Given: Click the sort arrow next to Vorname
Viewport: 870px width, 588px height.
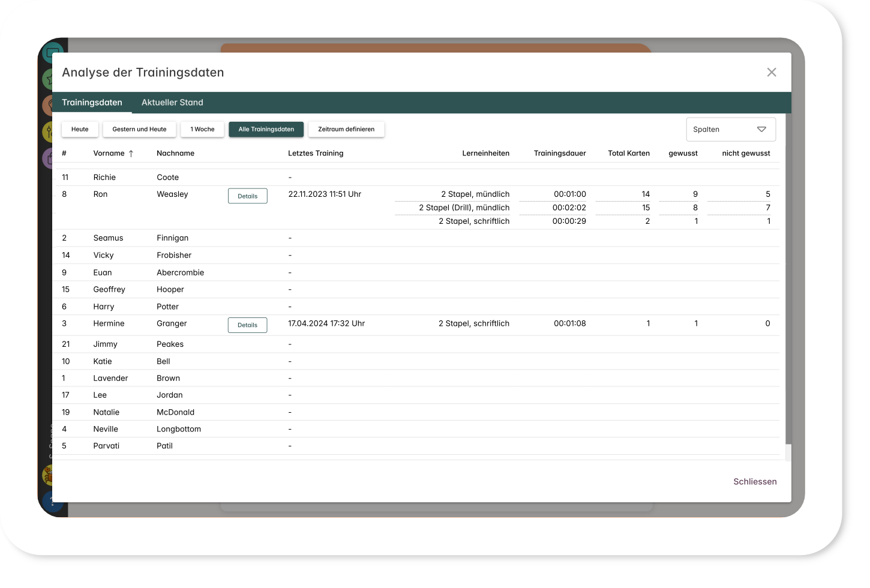Looking at the screenshot, I should (131, 154).
